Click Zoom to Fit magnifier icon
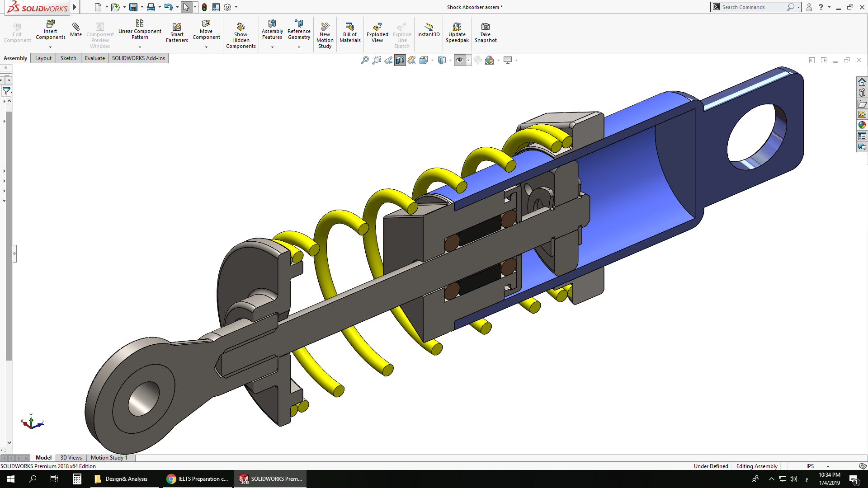Viewport: 868px width, 488px height. pyautogui.click(x=364, y=60)
